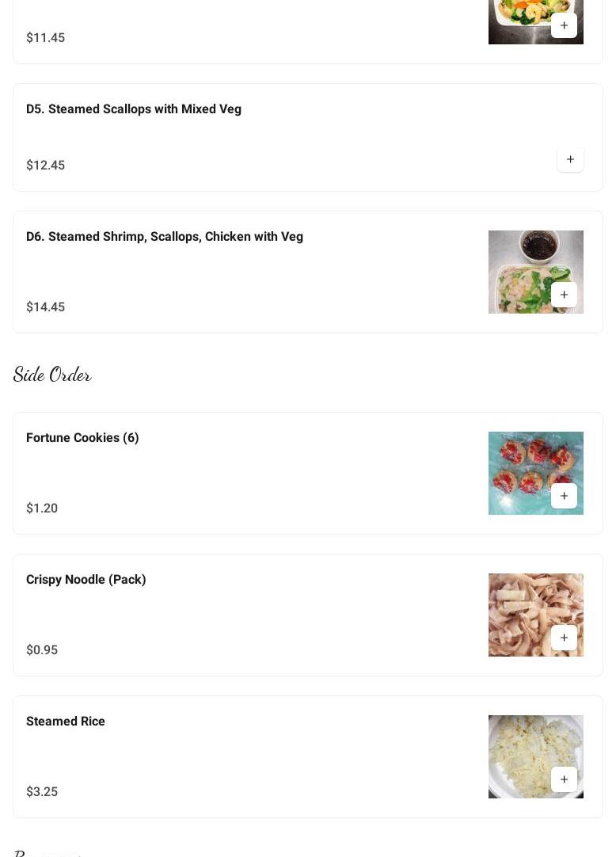Click the $12.45 price on D5
616x857 pixels.
(x=46, y=166)
